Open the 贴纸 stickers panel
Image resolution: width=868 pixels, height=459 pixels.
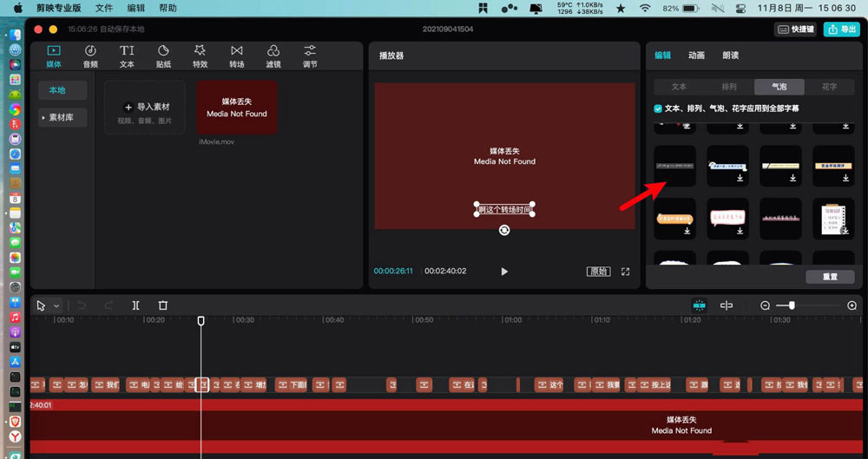[x=163, y=56]
